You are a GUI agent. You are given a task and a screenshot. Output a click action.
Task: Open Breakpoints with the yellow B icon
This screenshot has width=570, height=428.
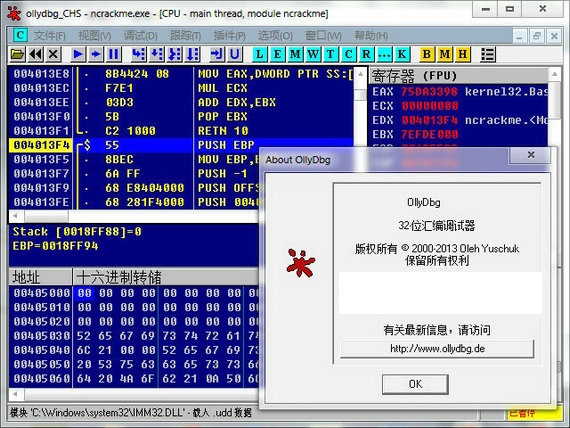point(427,55)
